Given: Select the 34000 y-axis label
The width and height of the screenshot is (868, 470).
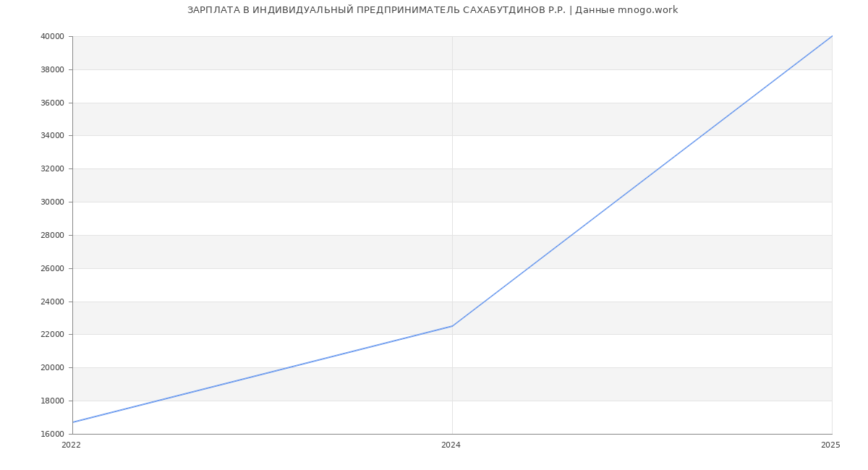Looking at the screenshot, I should click(54, 136).
